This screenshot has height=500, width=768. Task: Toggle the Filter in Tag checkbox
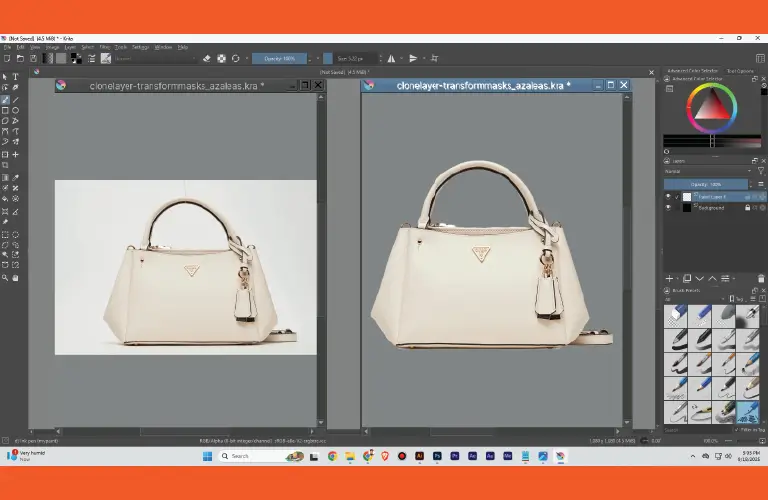point(735,430)
